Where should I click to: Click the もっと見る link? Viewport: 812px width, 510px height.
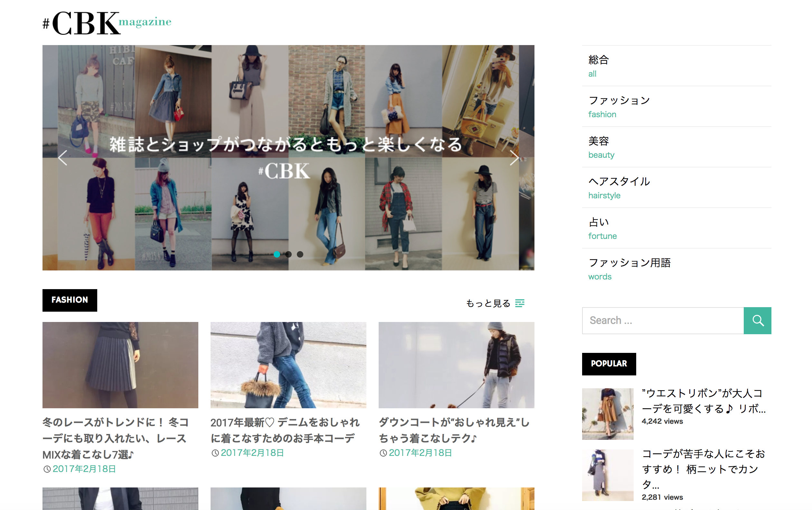[x=488, y=303]
